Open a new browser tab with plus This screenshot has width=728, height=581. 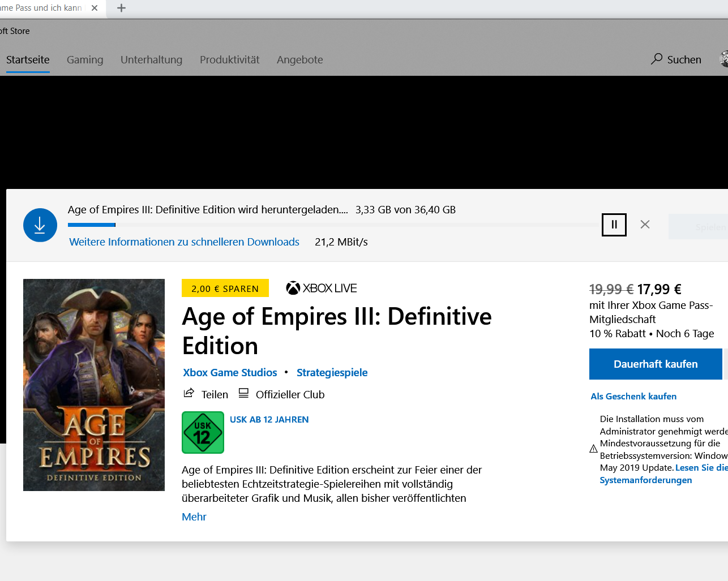[x=121, y=8]
